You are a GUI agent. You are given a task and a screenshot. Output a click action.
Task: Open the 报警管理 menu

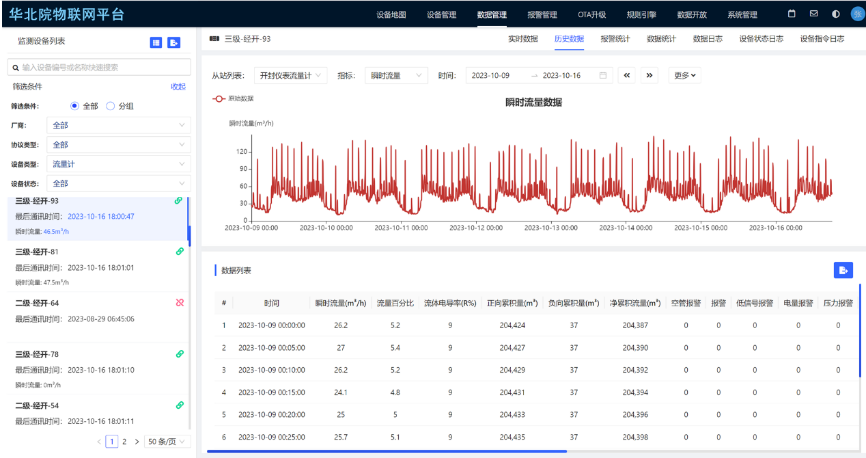point(542,15)
